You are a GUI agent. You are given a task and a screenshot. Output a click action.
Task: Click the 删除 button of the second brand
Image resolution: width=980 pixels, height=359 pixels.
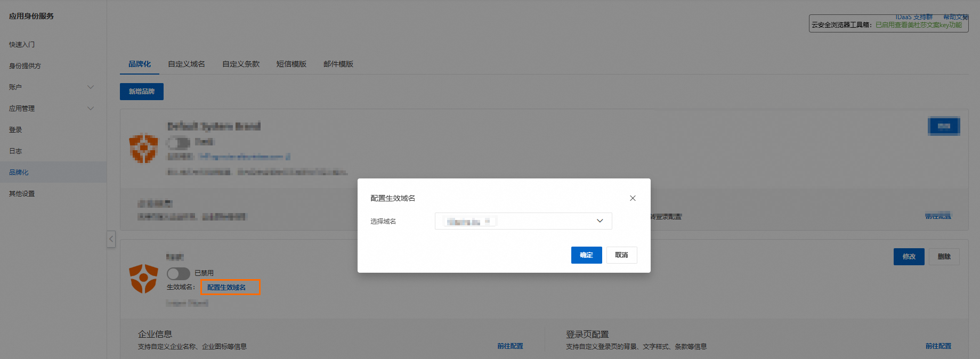tap(944, 257)
